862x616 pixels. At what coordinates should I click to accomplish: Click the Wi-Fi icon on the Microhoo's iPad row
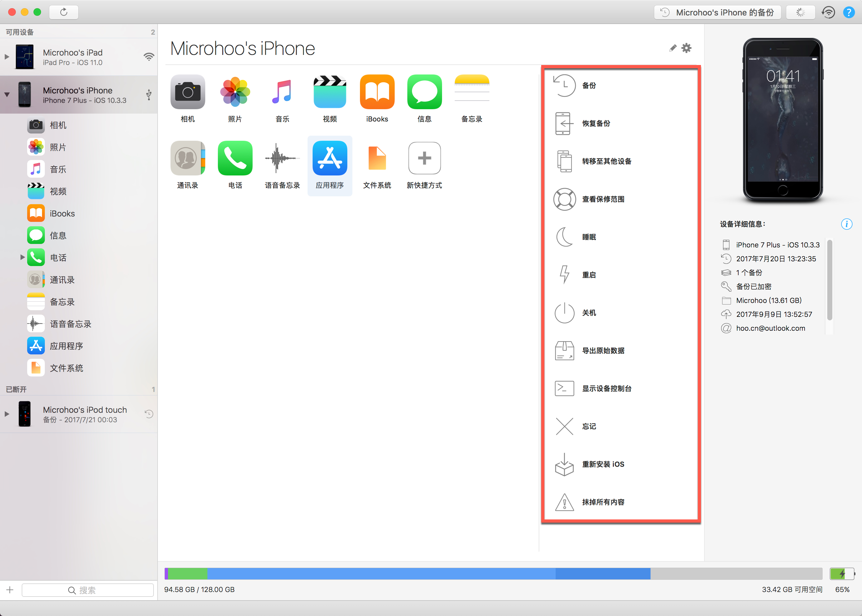[x=149, y=57]
